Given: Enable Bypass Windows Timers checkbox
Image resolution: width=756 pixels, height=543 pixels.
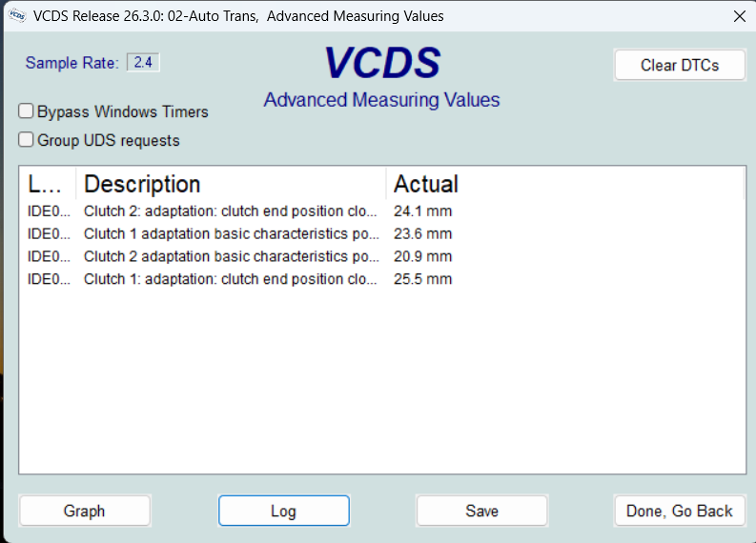Looking at the screenshot, I should point(26,111).
